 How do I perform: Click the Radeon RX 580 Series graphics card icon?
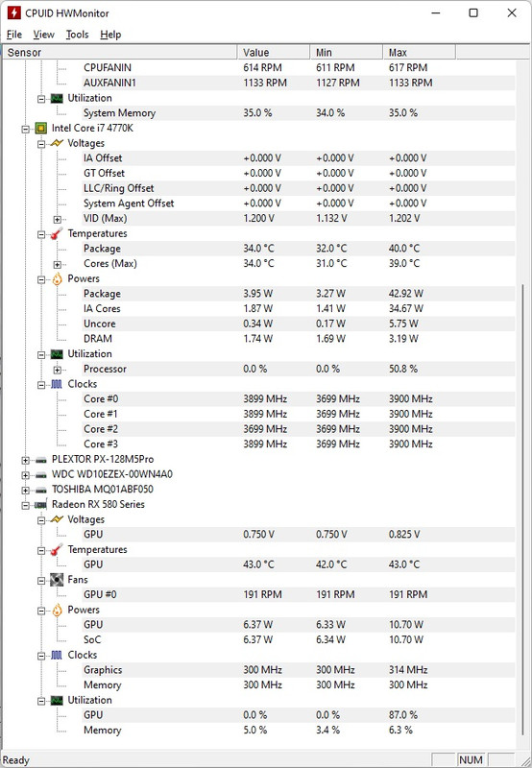(41, 505)
